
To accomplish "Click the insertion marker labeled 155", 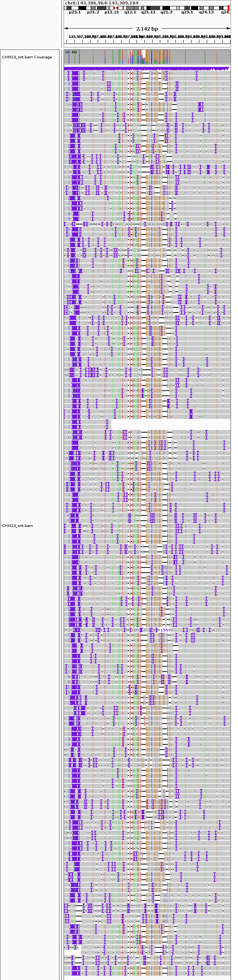I will (164, 630).
